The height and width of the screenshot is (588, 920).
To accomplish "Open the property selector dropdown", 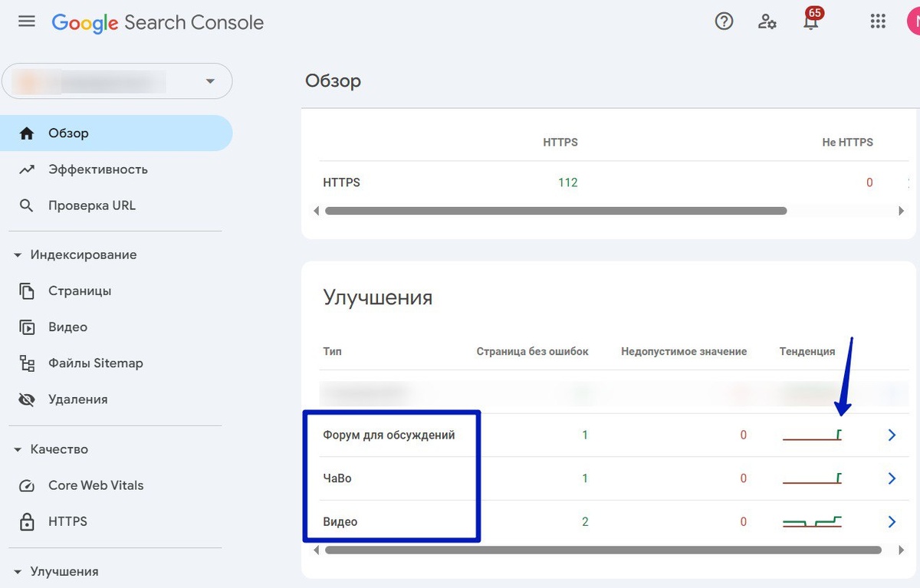I will pos(210,81).
